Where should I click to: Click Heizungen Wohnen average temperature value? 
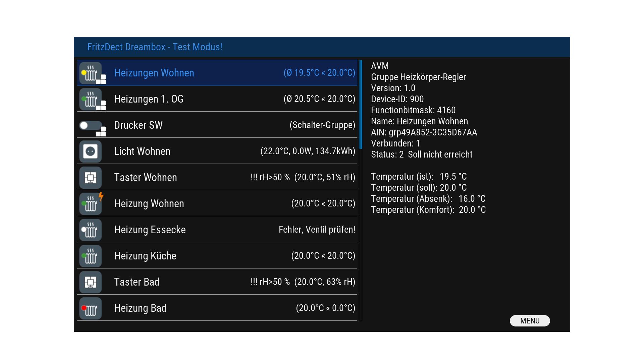tap(319, 73)
